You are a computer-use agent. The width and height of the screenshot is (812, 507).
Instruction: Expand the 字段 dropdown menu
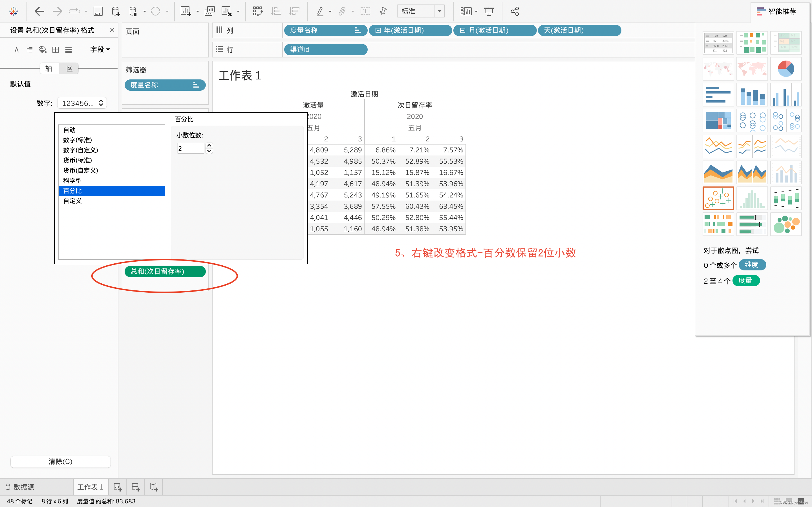click(x=100, y=50)
